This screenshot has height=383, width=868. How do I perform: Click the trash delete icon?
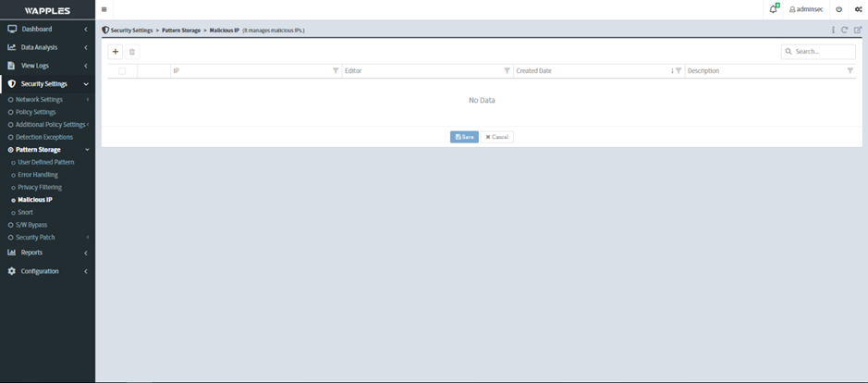(132, 52)
